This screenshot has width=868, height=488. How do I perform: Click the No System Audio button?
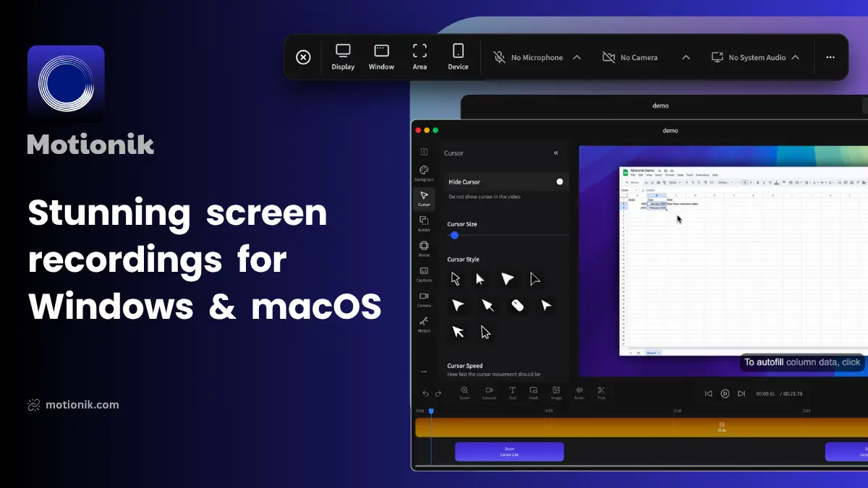pos(748,58)
